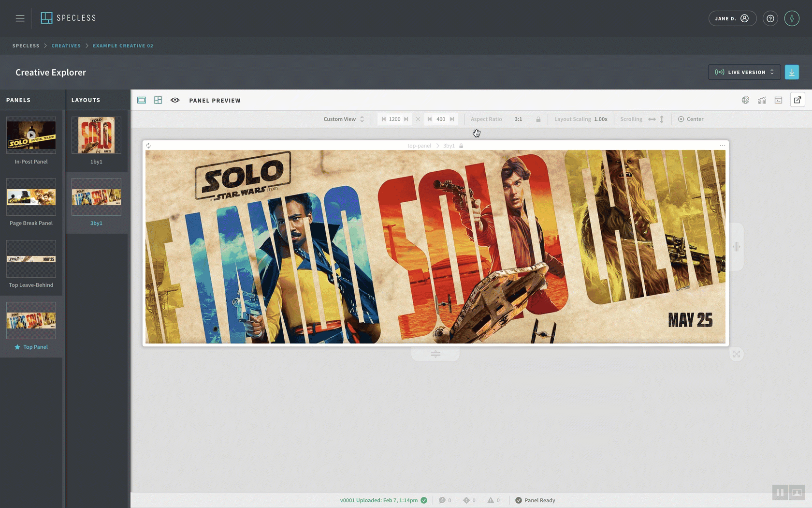
Task: Toggle horizontal scrolling arrow
Action: pos(652,119)
